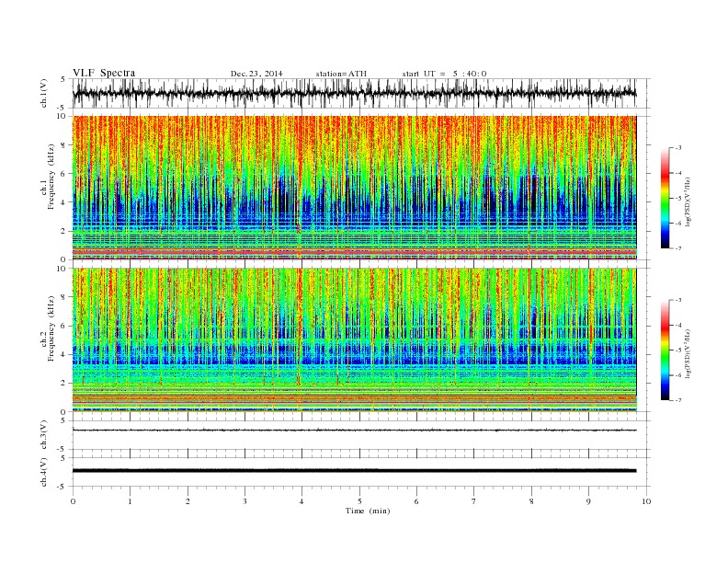Click time axis tick label "9"
The height and width of the screenshot is (563, 728).
(x=588, y=501)
